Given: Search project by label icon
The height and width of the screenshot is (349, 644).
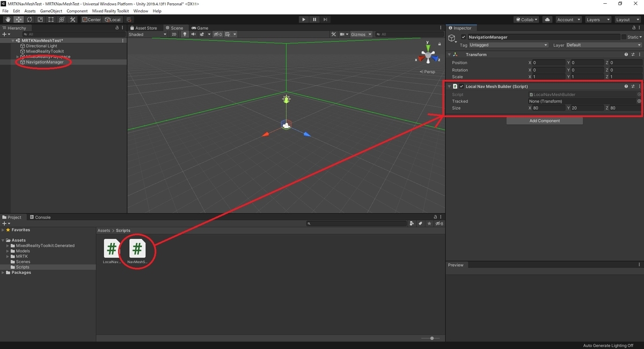Looking at the screenshot, I should [421, 223].
